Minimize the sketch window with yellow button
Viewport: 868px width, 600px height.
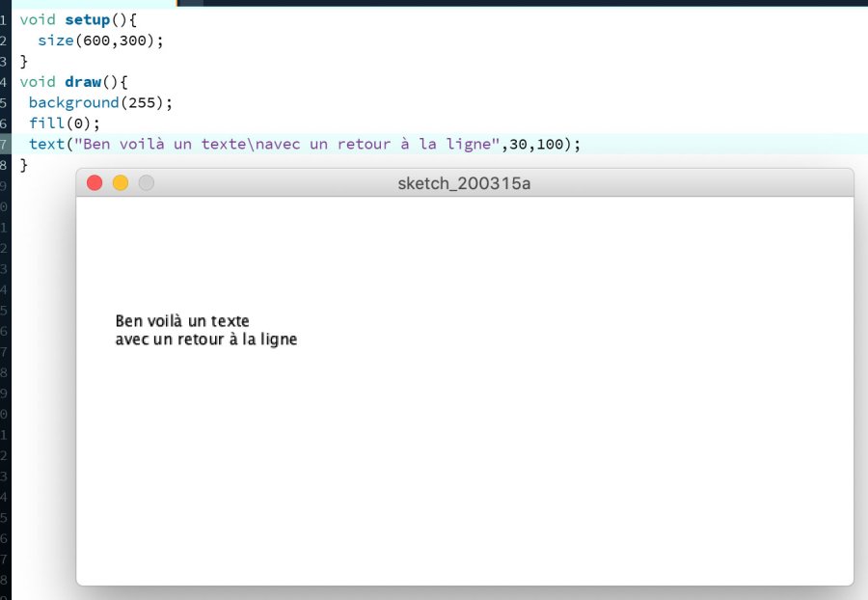point(121,183)
